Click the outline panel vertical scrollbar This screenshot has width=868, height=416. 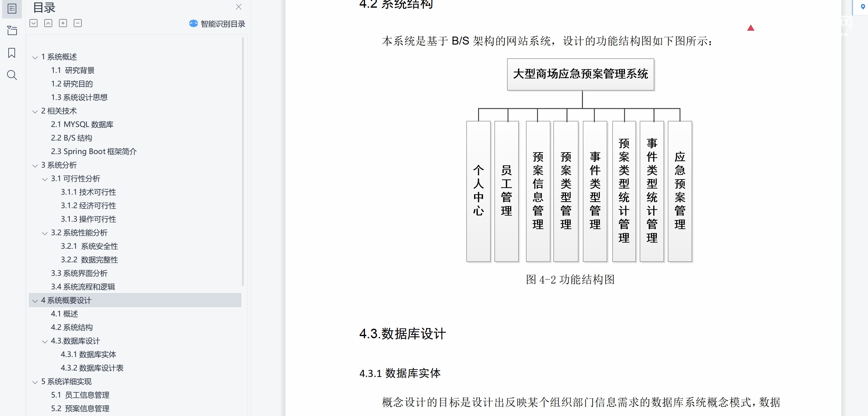click(243, 162)
